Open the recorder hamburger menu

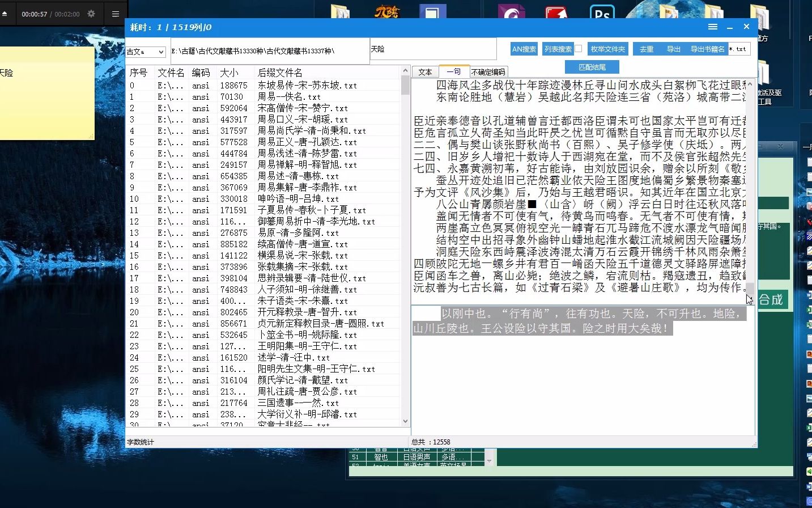pyautogui.click(x=116, y=14)
